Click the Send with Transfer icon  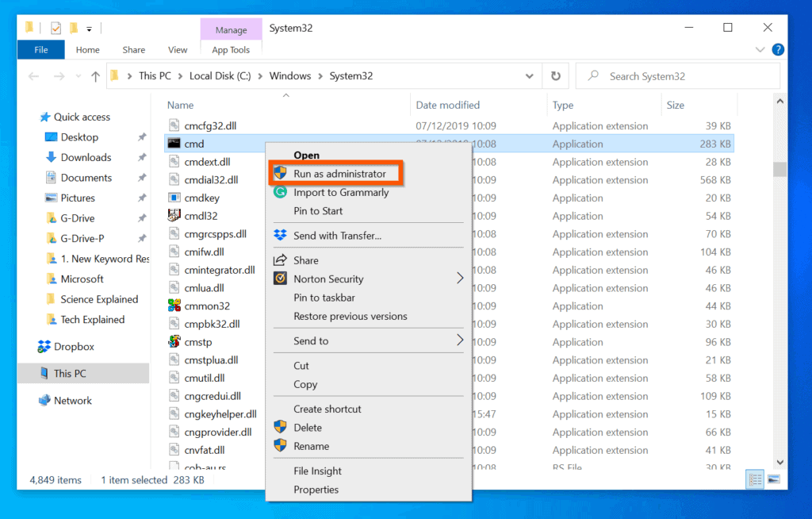[282, 235]
